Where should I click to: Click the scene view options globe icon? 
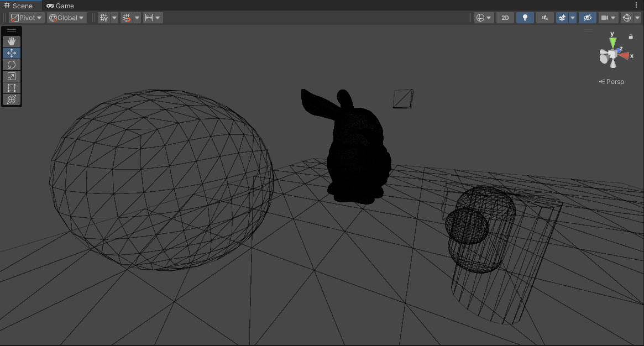(x=479, y=17)
